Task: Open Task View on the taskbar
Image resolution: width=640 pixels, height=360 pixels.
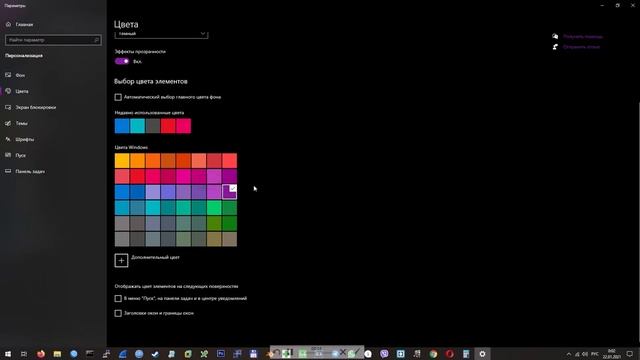Action: pos(24,354)
